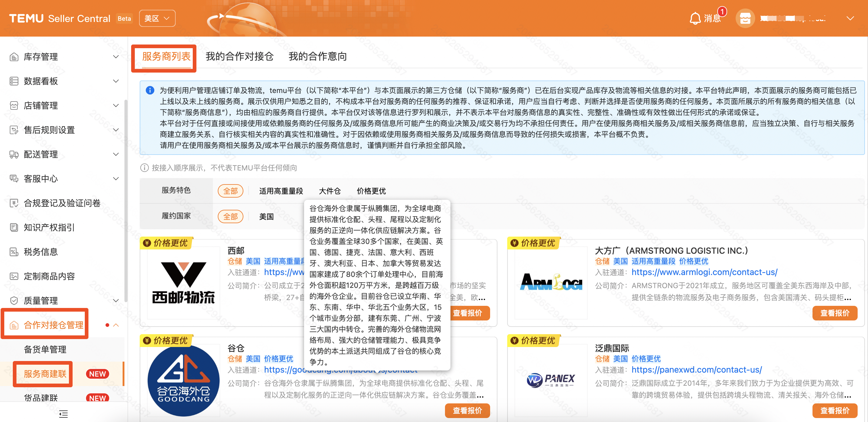Filter by 价格更优 service feature
Viewport: 868px width, 422px height.
coord(371,191)
